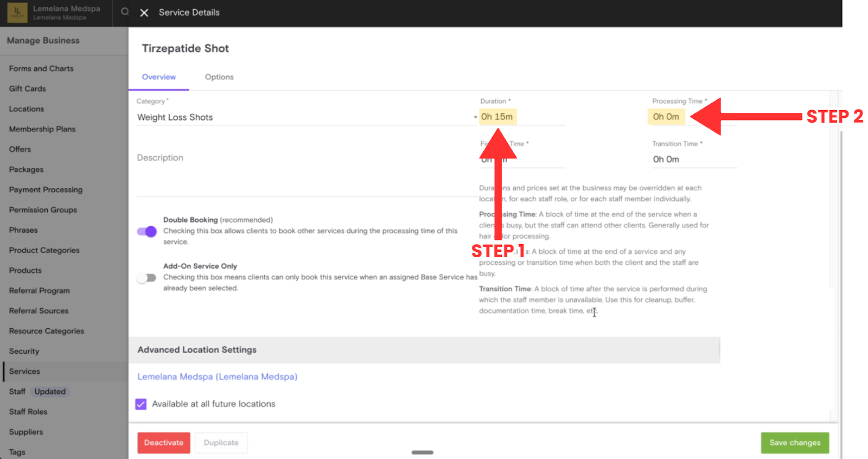The width and height of the screenshot is (868, 459).
Task: Open Products in sidebar
Action: click(25, 270)
